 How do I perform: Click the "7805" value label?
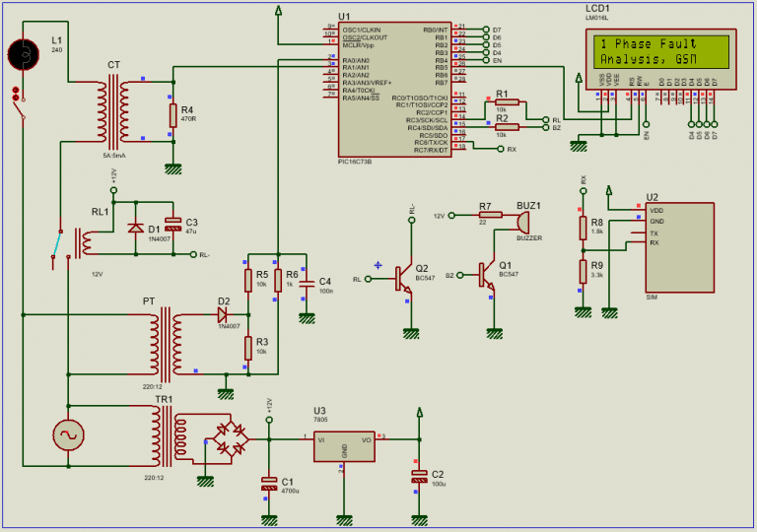coord(320,420)
